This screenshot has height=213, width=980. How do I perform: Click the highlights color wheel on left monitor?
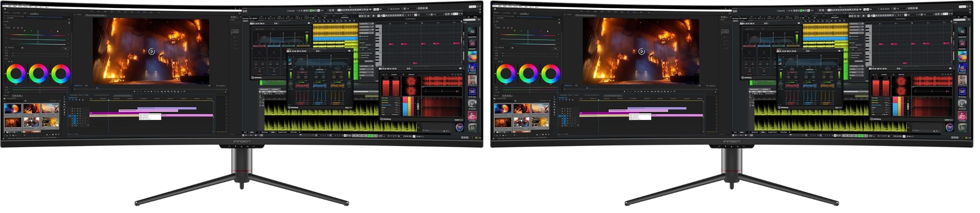point(60,73)
